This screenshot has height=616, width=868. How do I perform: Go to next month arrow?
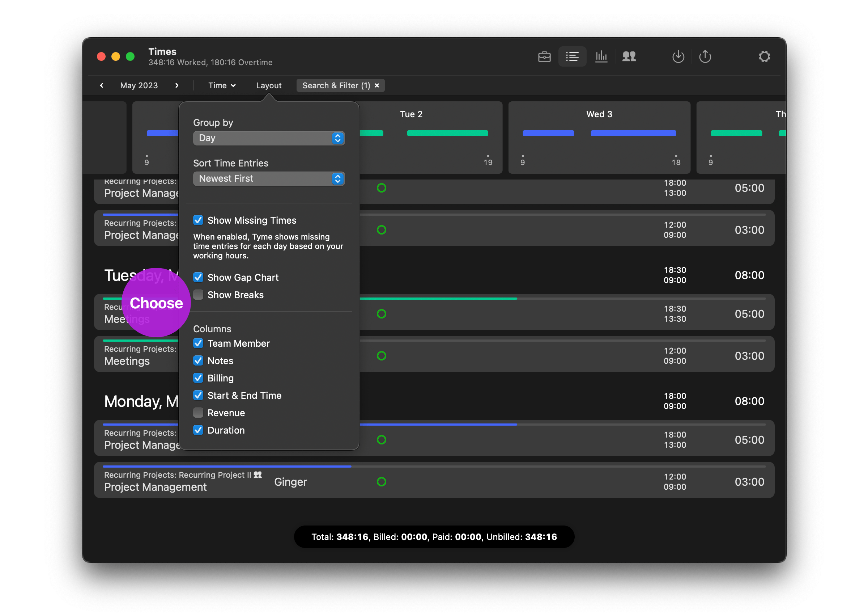(176, 85)
